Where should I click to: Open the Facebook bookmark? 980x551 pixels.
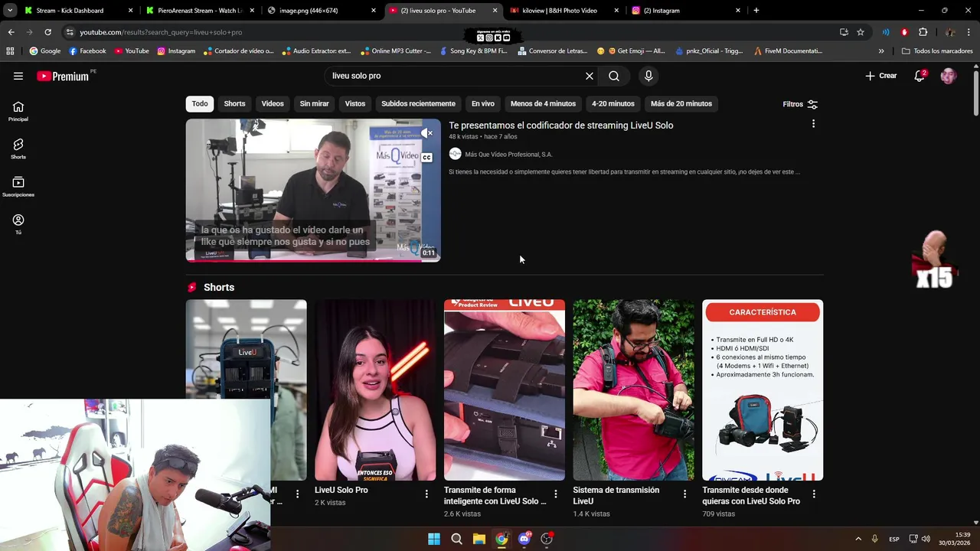(x=87, y=51)
